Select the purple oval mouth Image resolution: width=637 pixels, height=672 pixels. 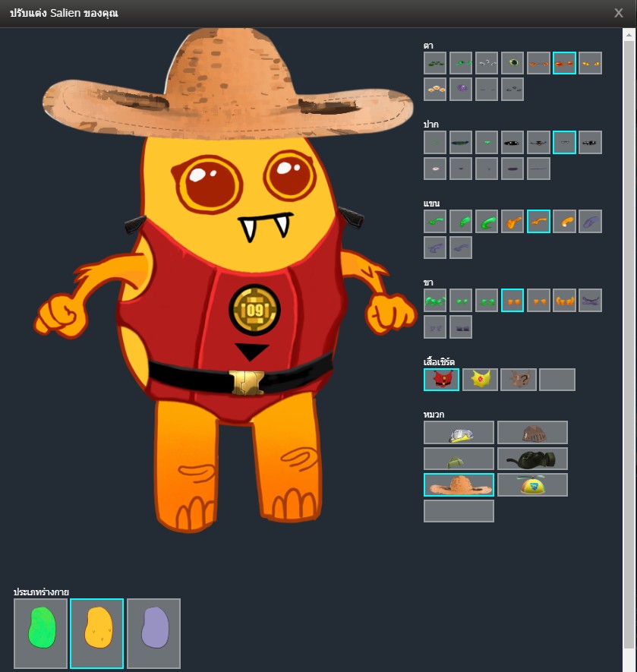coord(512,169)
